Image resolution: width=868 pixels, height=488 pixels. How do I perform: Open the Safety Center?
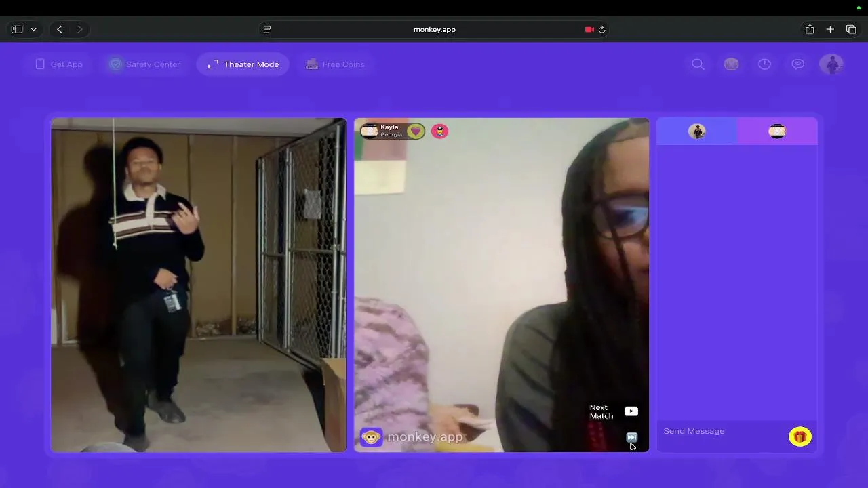pyautogui.click(x=144, y=64)
